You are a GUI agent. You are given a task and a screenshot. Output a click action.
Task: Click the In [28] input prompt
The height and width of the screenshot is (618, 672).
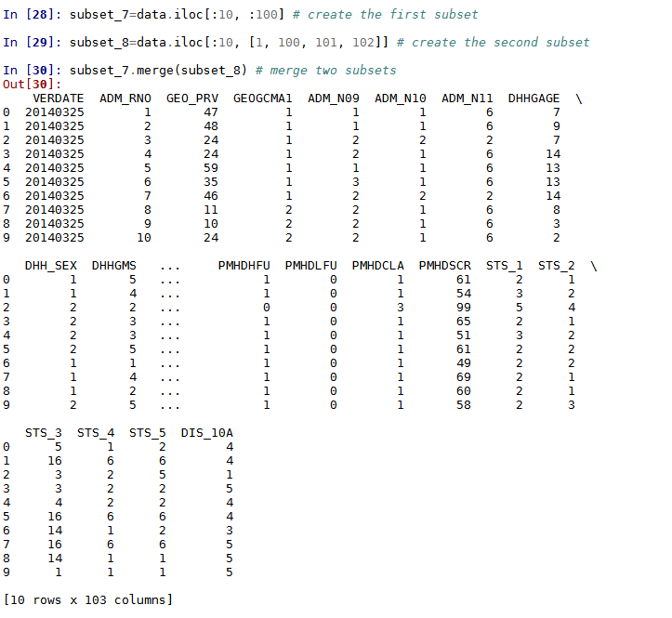(x=30, y=15)
